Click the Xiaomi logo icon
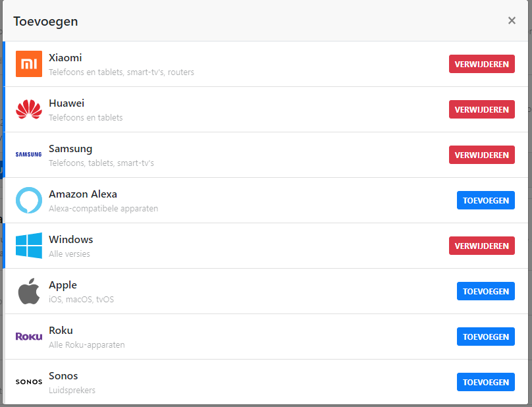The height and width of the screenshot is (407, 532). 29,64
